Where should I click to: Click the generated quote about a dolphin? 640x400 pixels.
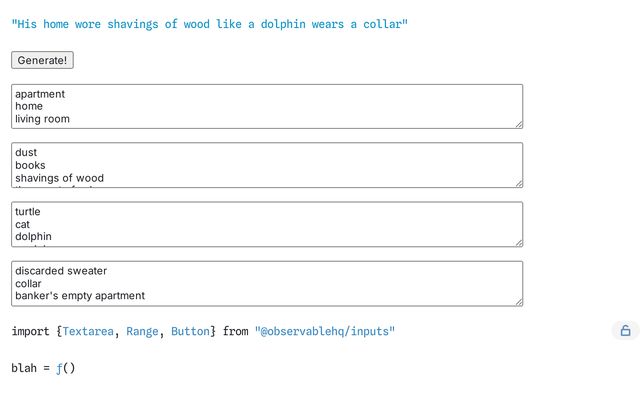point(210,24)
